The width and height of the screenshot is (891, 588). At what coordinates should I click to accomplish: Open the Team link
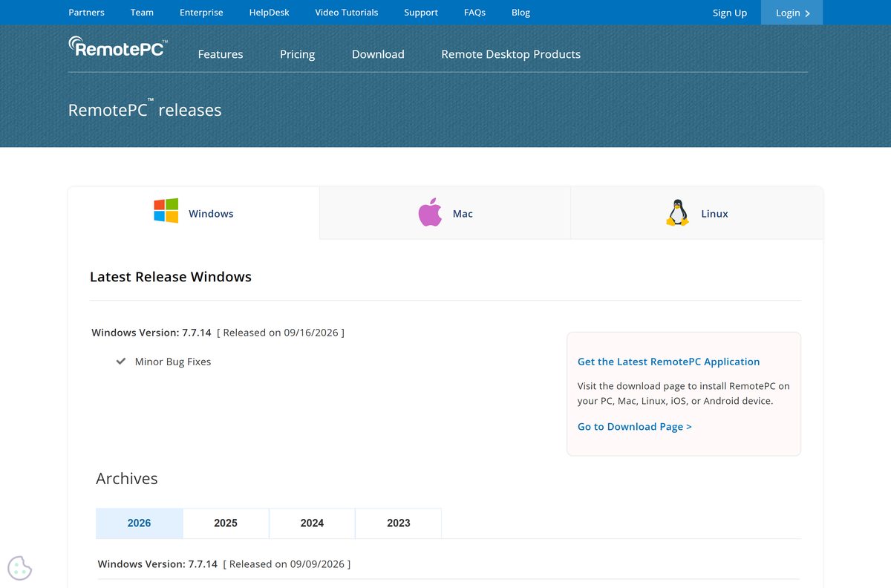[142, 13]
